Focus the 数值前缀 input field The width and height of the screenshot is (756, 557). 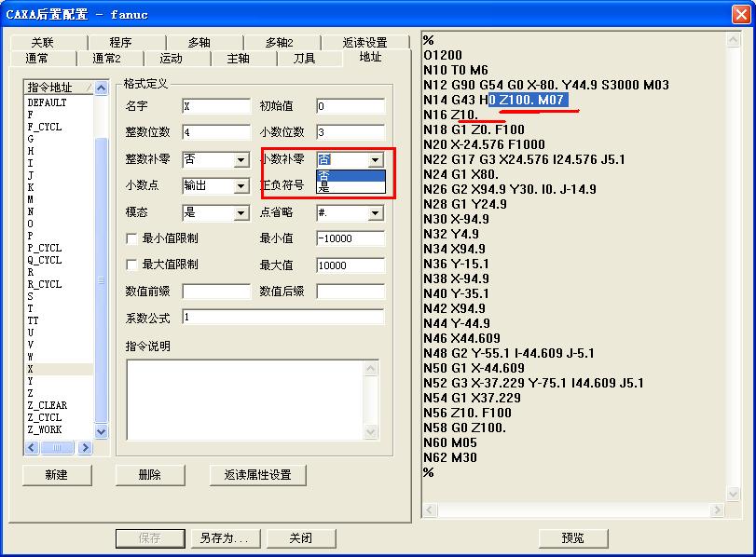click(x=216, y=291)
